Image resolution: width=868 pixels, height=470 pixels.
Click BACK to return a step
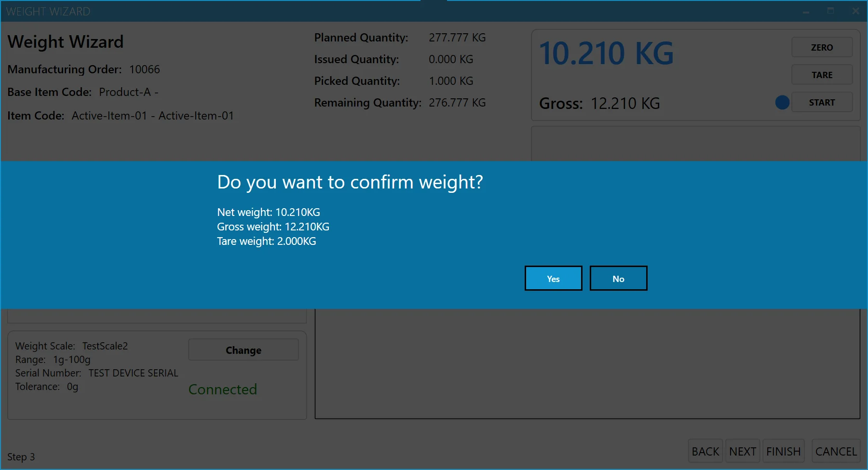pos(705,451)
